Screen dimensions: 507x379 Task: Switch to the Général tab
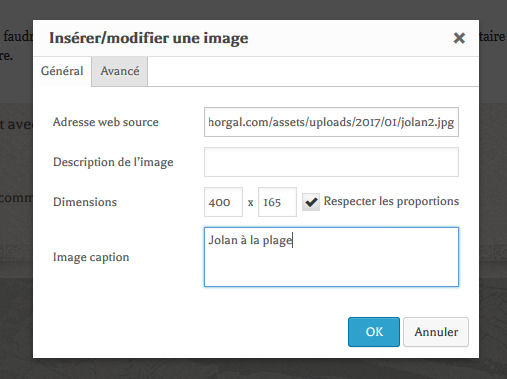point(62,71)
